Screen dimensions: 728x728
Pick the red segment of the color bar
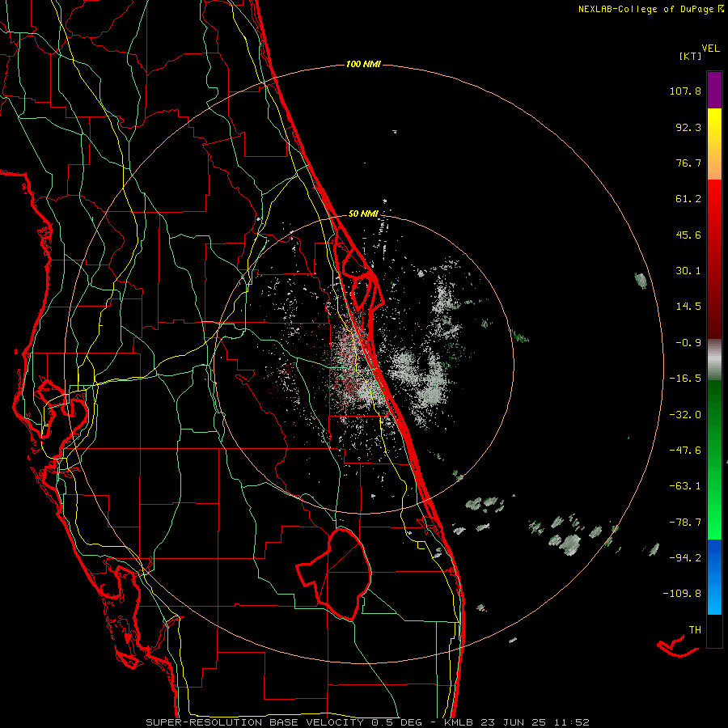point(714,259)
